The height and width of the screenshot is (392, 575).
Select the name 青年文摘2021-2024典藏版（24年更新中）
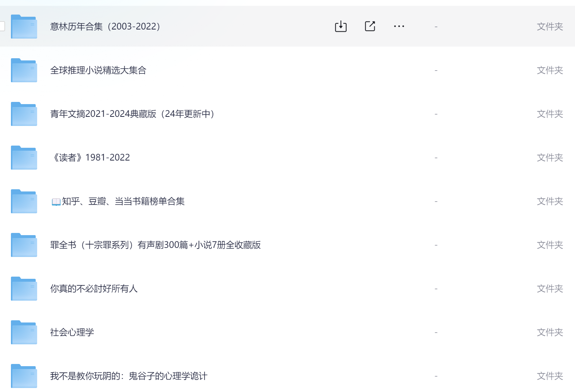pos(133,114)
